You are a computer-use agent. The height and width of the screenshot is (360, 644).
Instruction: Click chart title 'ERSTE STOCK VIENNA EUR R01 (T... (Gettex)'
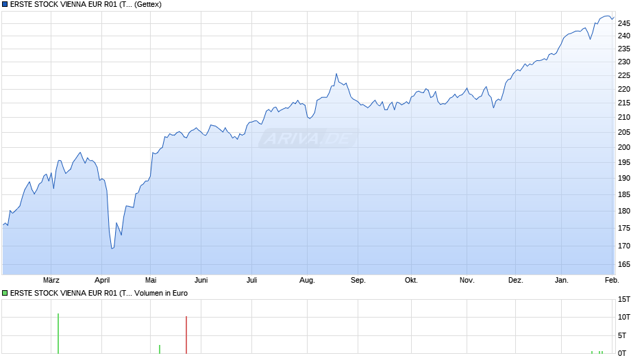tap(86, 5)
